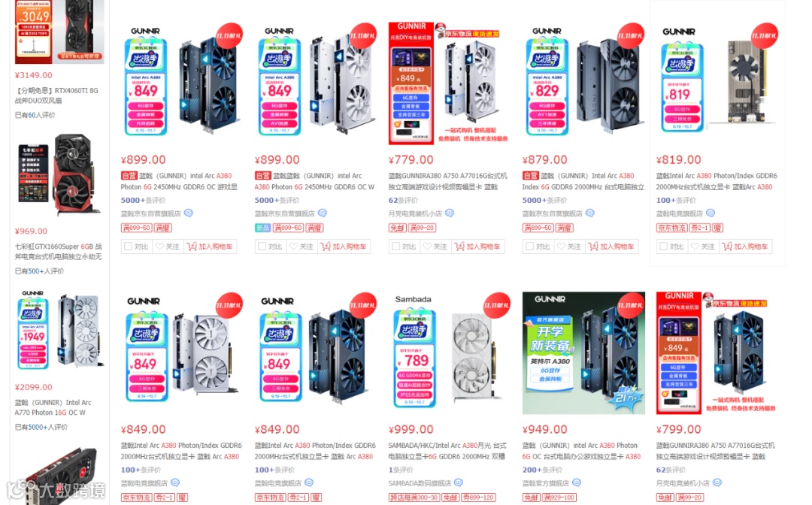Screen dimensions: 812x505
Task: Open chat icon beside 蓝戟官方旗舰店
Action: click(577, 482)
